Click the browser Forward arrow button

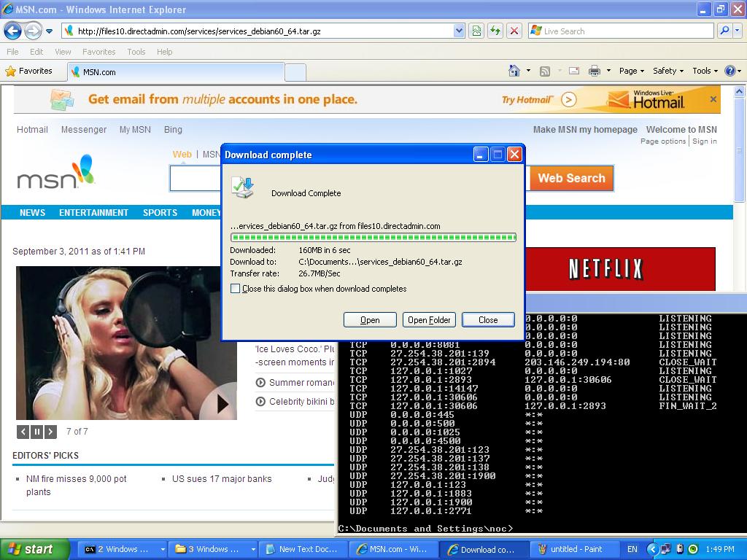(x=33, y=31)
